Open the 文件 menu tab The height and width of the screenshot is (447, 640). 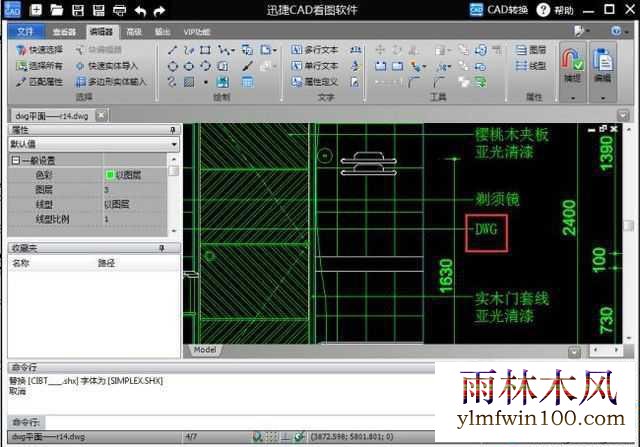coord(24,31)
